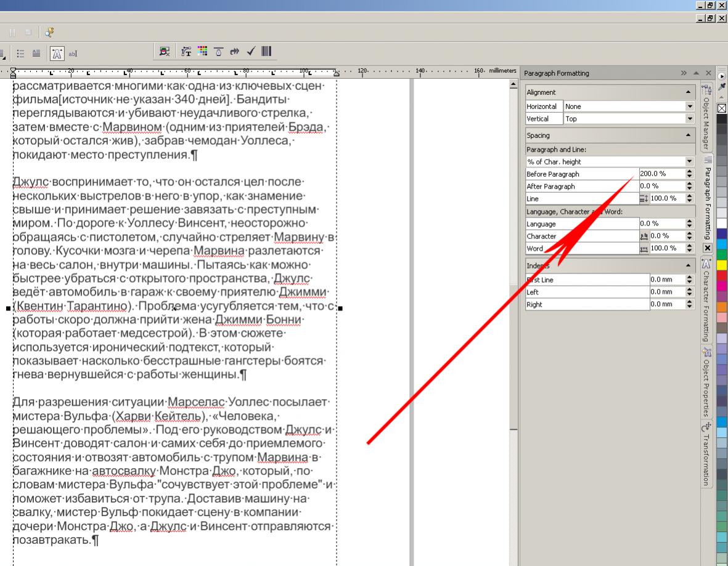The height and width of the screenshot is (566, 728).
Task: Click the text frame right middle handle
Action: point(340,308)
